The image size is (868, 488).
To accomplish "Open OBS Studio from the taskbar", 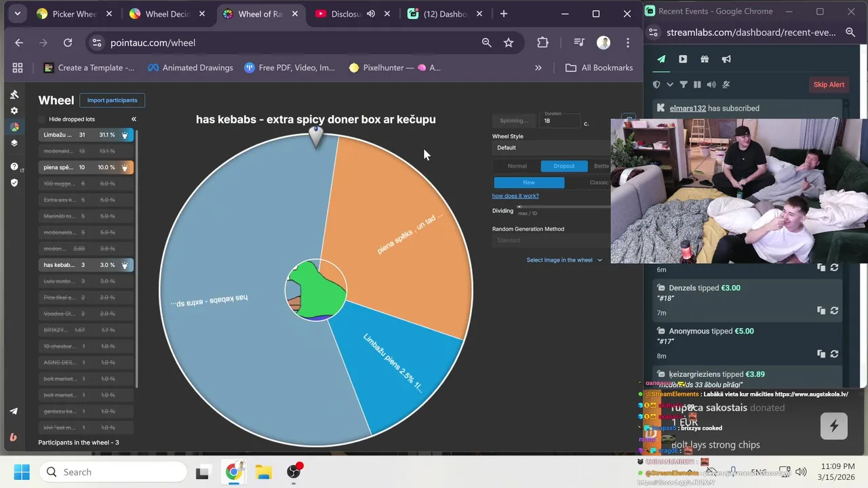I will click(x=294, y=472).
